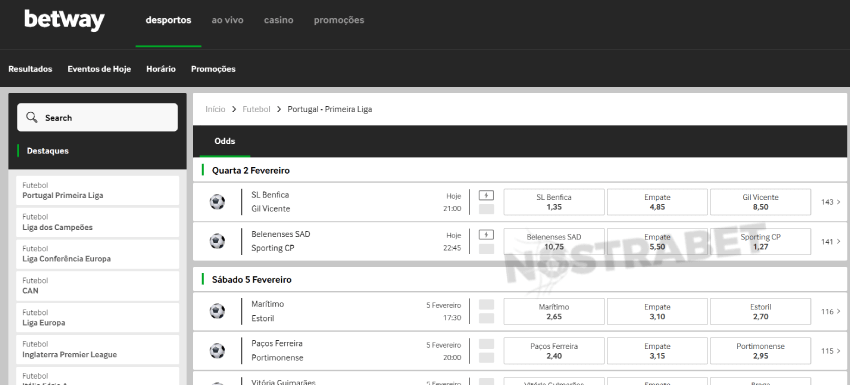850x385 pixels.
Task: Open CAN in sidebar
Action: pyautogui.click(x=98, y=286)
